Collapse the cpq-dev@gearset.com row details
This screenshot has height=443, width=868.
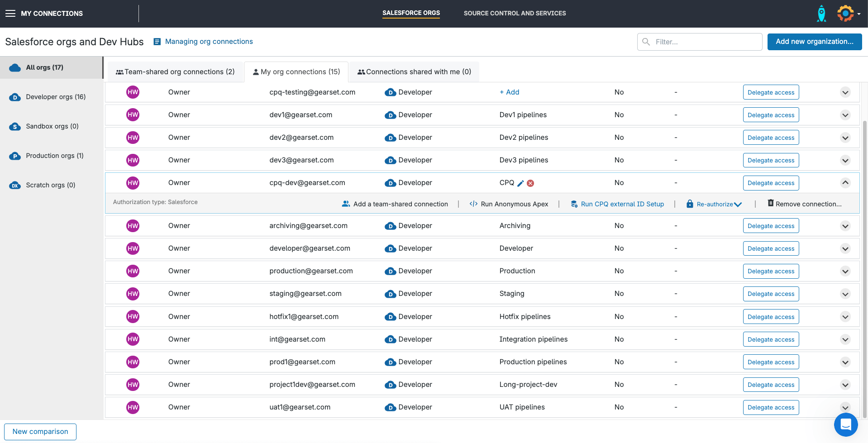[845, 183]
